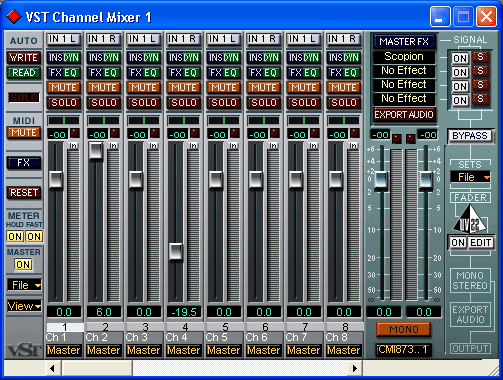
Task: Switch off the Scopion effect ON button
Action: pyautogui.click(x=460, y=58)
